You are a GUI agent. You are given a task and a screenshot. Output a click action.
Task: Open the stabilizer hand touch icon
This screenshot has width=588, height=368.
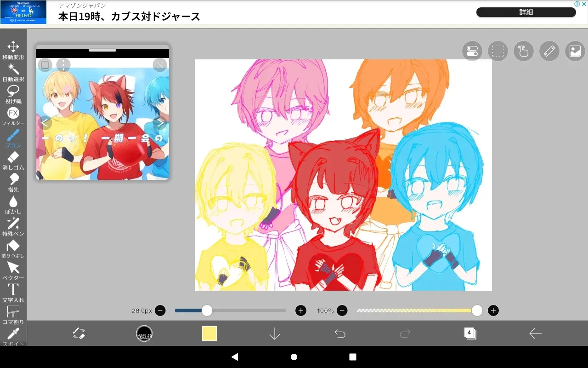[x=524, y=51]
